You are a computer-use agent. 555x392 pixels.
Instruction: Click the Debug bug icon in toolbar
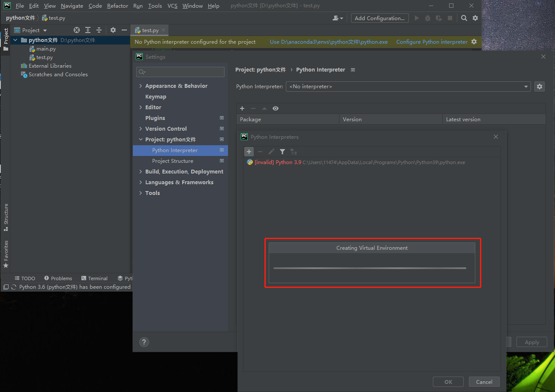pos(428,18)
